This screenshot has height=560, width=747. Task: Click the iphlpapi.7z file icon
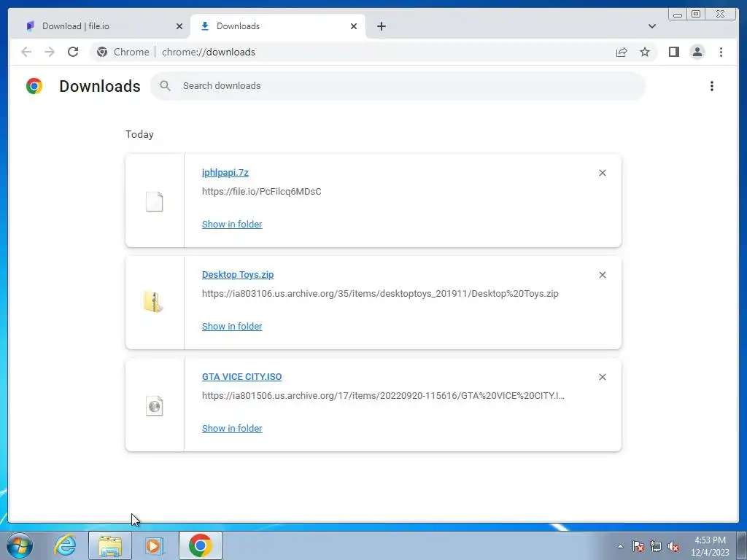155,201
